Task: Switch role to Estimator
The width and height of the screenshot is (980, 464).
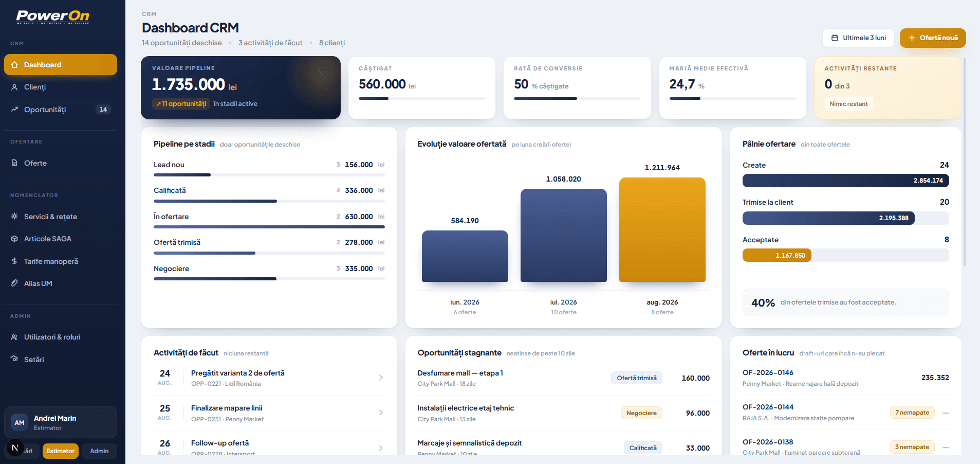Action: [61, 451]
